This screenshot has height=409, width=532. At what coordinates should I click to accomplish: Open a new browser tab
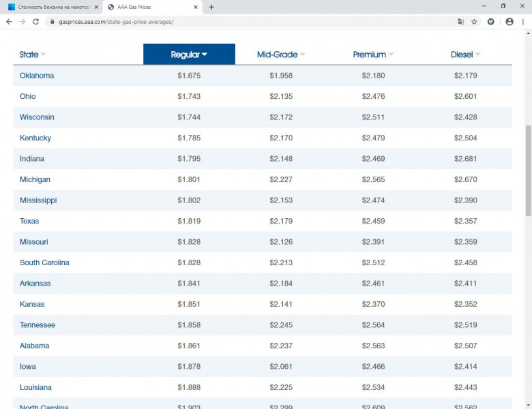point(211,7)
